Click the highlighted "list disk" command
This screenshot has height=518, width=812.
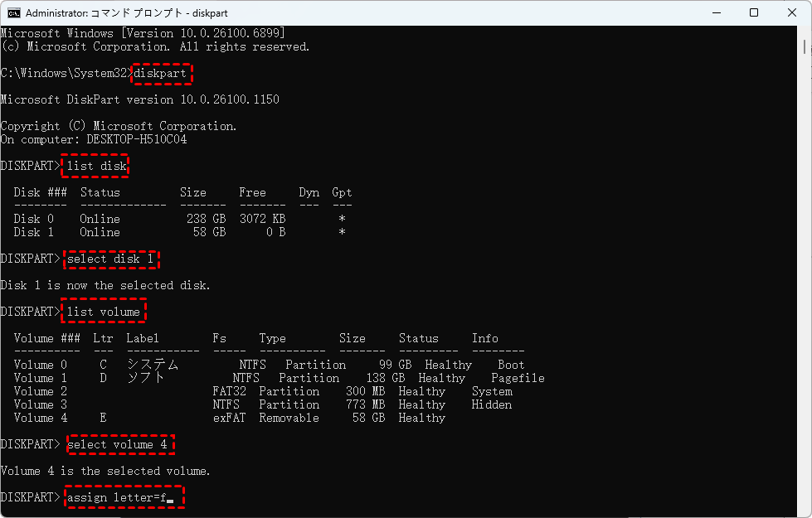tap(96, 166)
